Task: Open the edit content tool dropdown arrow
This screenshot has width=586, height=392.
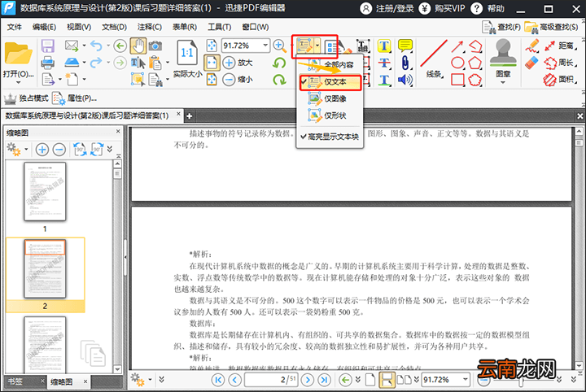Action: [x=317, y=46]
